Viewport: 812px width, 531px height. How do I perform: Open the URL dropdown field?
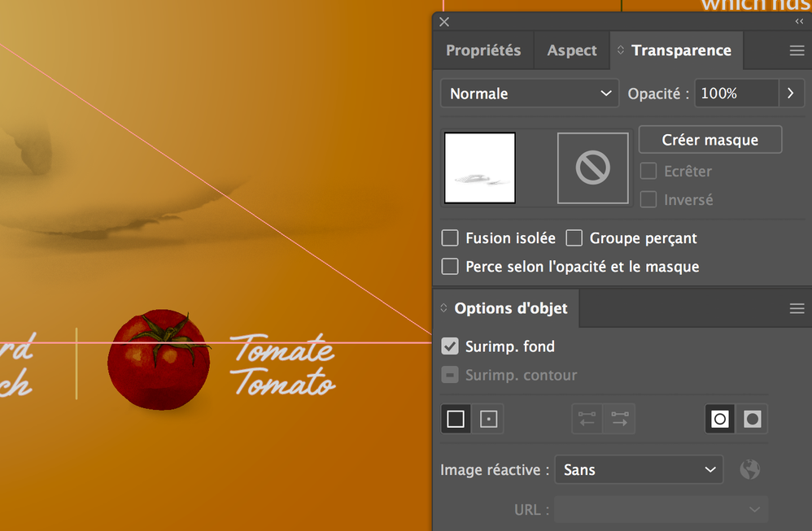point(661,509)
